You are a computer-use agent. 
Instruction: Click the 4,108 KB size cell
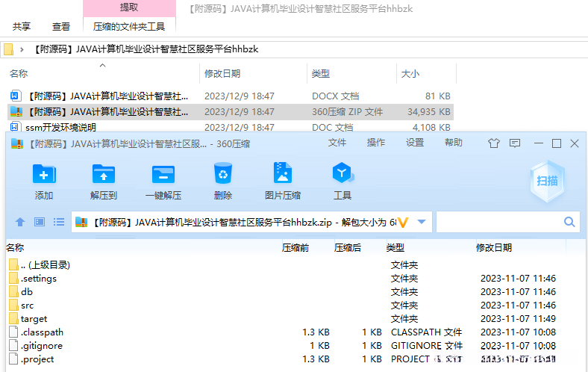click(x=431, y=127)
